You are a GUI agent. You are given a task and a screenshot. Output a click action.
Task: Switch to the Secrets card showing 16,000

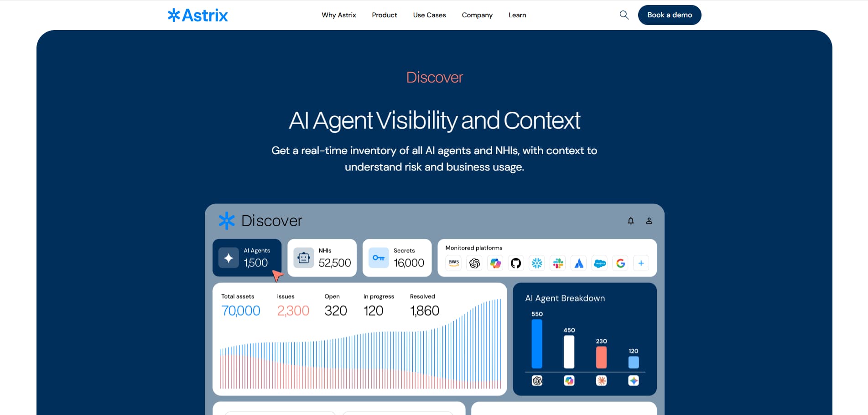tap(397, 258)
